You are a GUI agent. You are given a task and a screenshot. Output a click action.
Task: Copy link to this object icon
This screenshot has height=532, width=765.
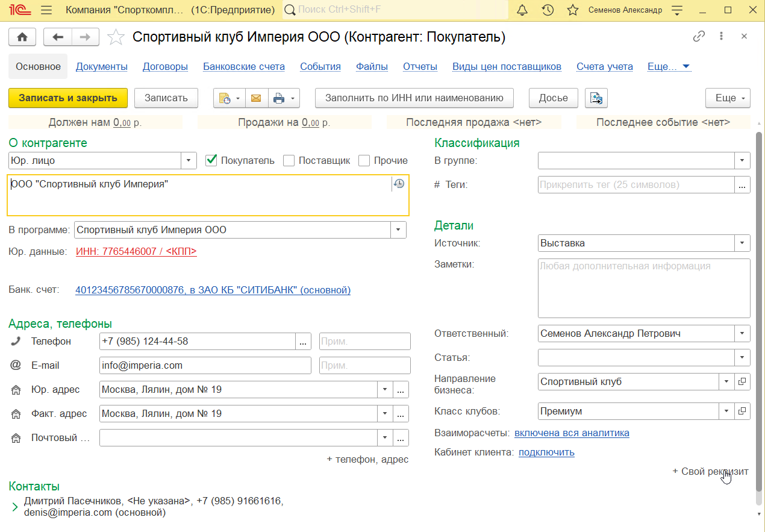[x=699, y=37]
